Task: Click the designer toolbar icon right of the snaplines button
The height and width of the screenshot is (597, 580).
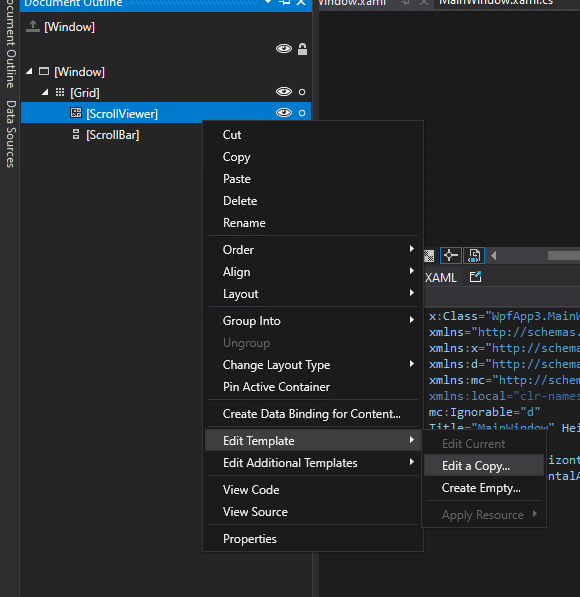Action: tap(474, 255)
